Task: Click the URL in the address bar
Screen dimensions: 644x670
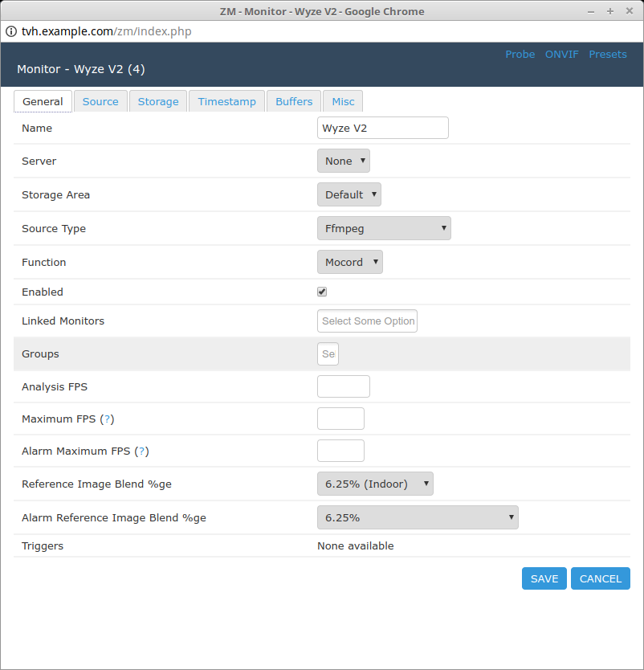Action: tap(106, 31)
